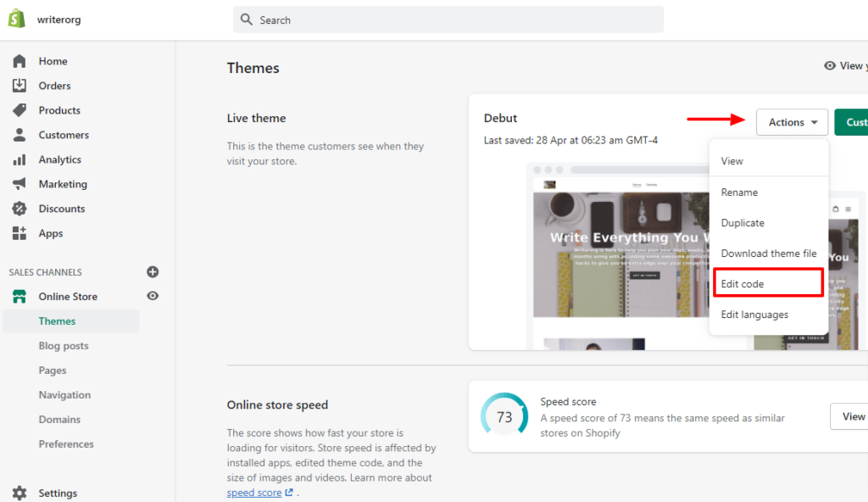This screenshot has width=868, height=502.
Task: Click the Discounts badge icon
Action: [19, 209]
